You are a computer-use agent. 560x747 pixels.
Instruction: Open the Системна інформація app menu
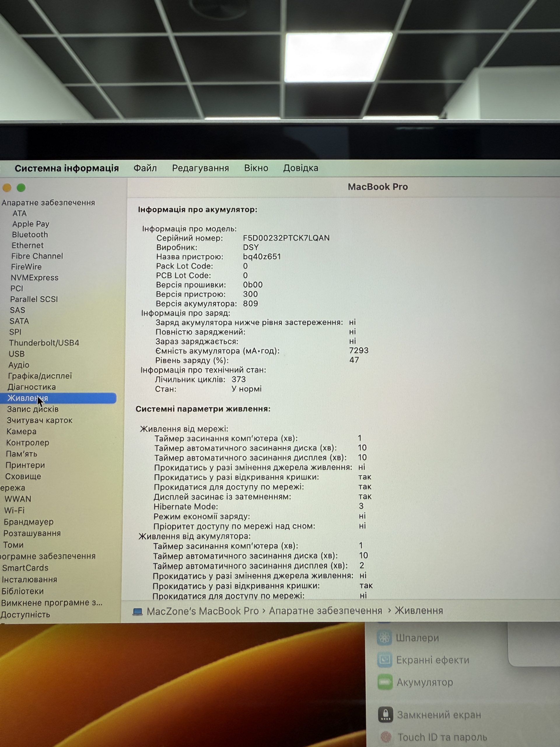[66, 168]
